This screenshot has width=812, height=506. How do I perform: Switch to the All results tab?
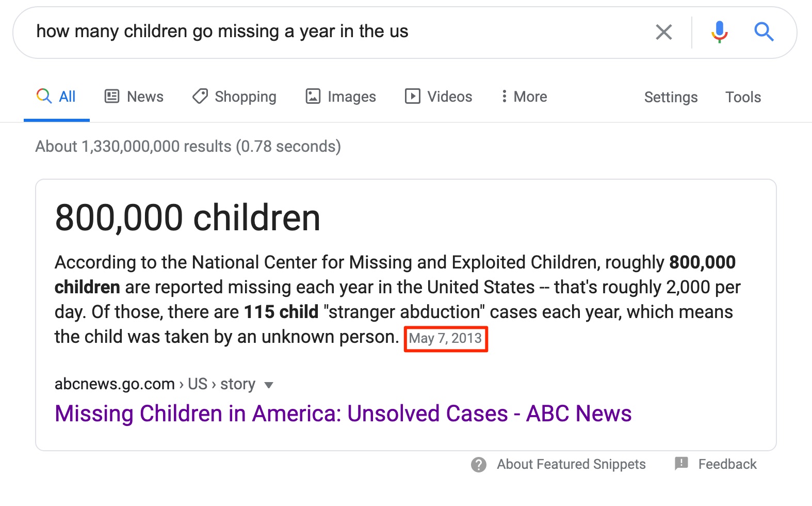coord(56,97)
